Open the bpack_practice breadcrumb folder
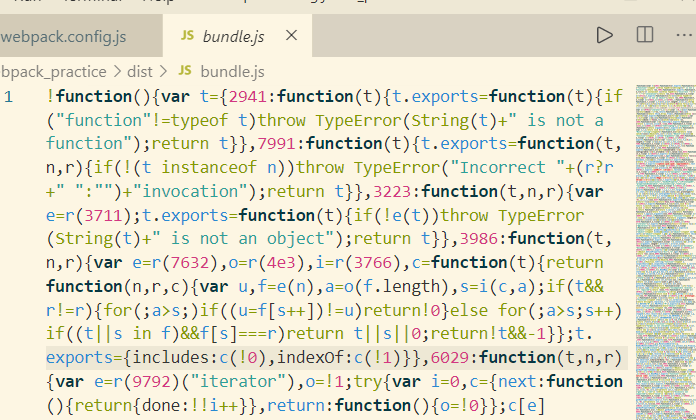 53,71
